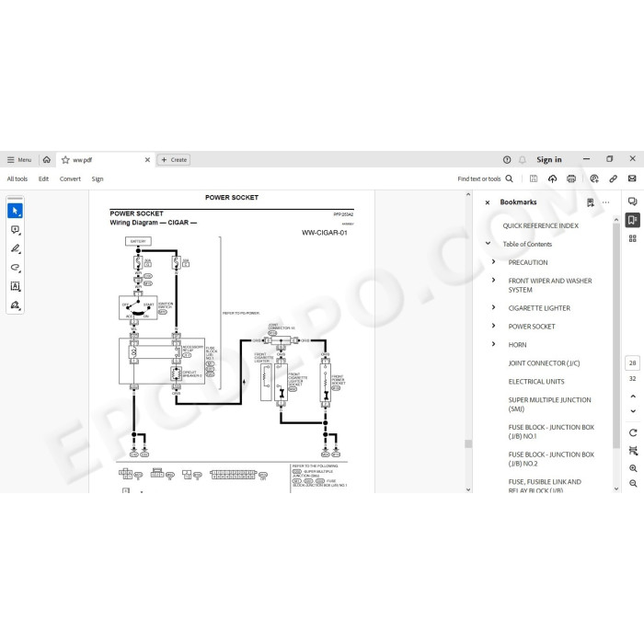Open FUSE BLOCK - JUNCTION BOX (J/B) NO.1

551,431
